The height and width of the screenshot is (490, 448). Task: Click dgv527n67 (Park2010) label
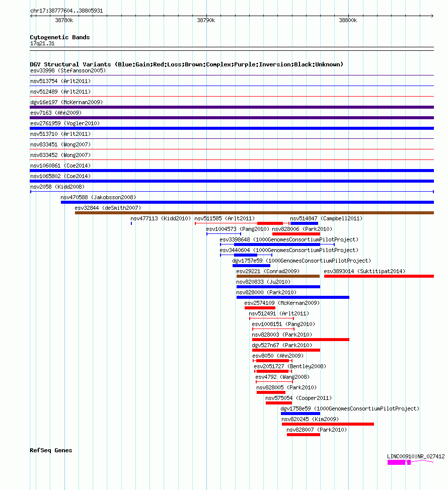coord(282,345)
